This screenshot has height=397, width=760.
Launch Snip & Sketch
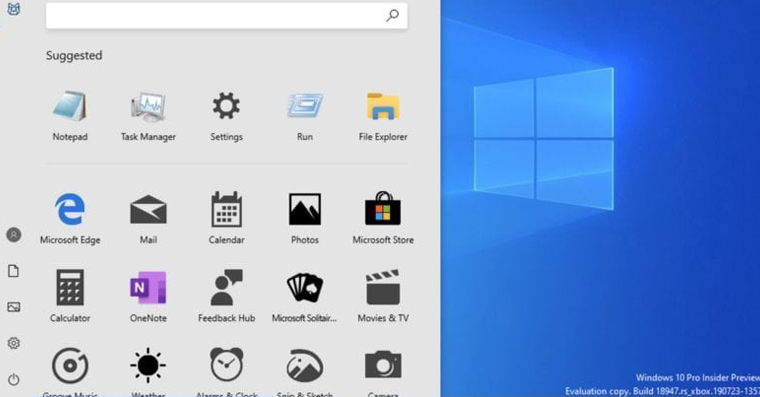[x=305, y=372]
